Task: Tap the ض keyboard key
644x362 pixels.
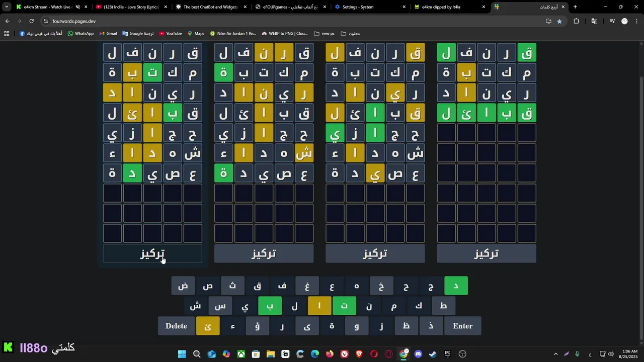Action: coord(183,286)
